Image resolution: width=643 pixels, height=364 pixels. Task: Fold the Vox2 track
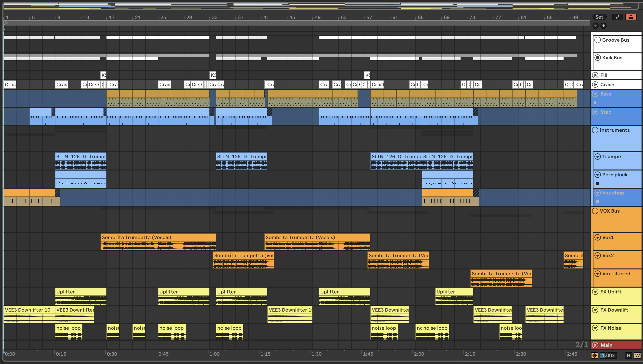pyautogui.click(x=597, y=255)
